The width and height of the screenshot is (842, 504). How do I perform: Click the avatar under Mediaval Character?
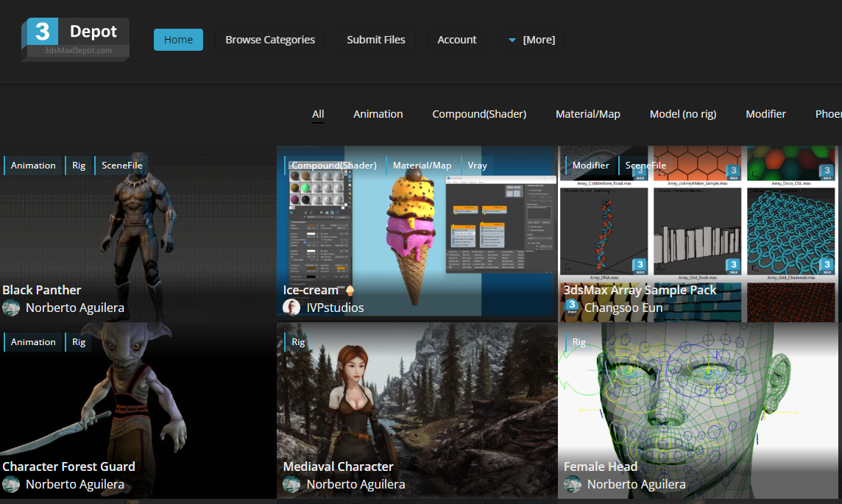[292, 484]
